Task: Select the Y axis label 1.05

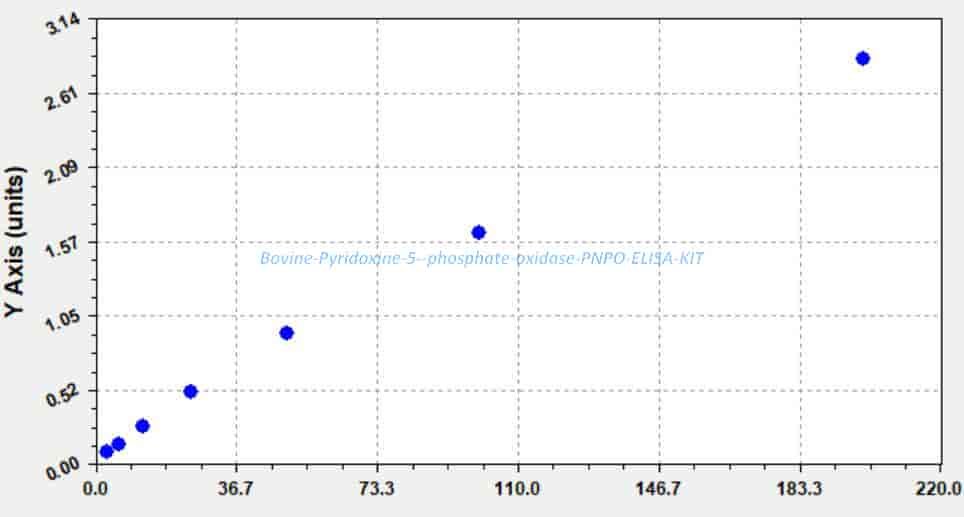Action: [x=63, y=321]
